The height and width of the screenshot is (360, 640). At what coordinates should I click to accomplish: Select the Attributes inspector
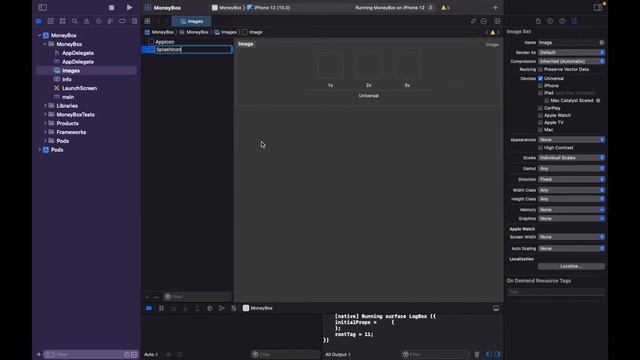(x=574, y=21)
